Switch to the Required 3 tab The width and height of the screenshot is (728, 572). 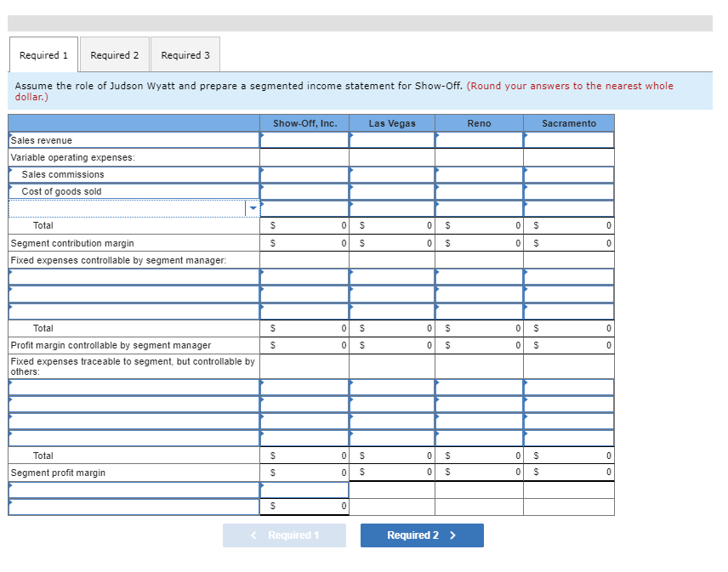click(x=185, y=54)
